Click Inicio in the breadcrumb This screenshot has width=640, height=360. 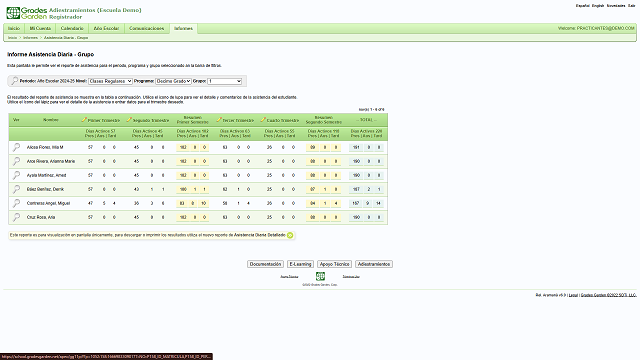[13, 38]
